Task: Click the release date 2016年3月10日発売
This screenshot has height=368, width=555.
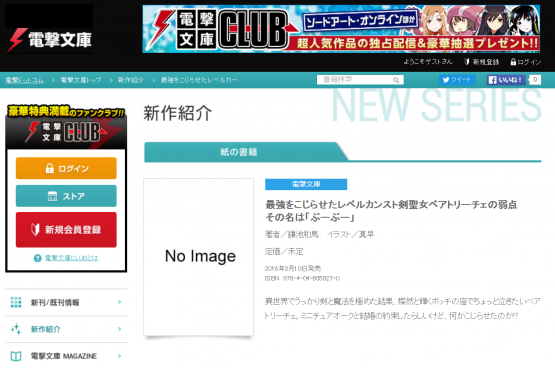Action: [x=293, y=269]
